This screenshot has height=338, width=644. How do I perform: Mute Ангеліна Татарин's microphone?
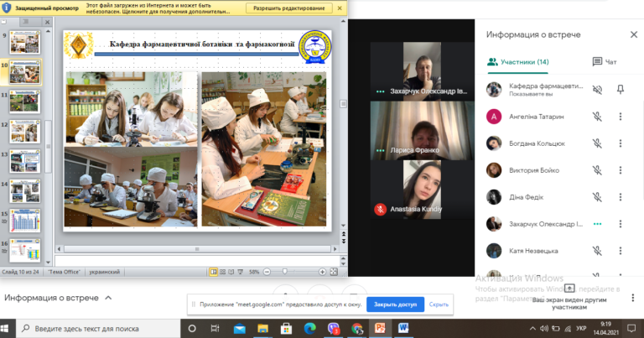click(x=597, y=117)
